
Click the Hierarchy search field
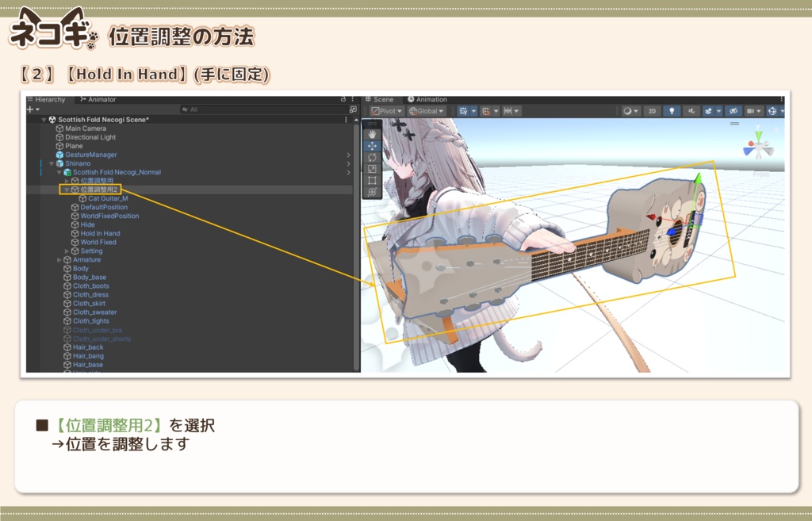[263, 109]
